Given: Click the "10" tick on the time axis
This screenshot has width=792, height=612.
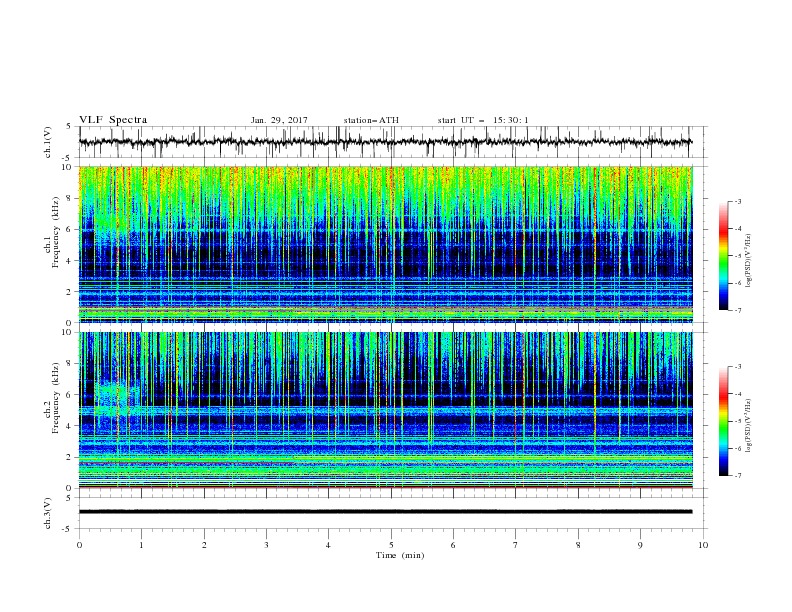Looking at the screenshot, I should [703, 545].
